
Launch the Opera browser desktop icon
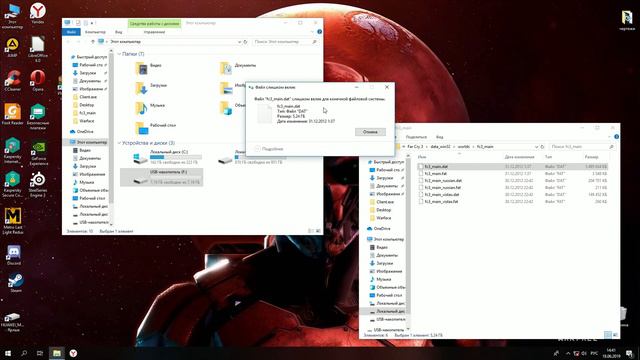point(38,80)
